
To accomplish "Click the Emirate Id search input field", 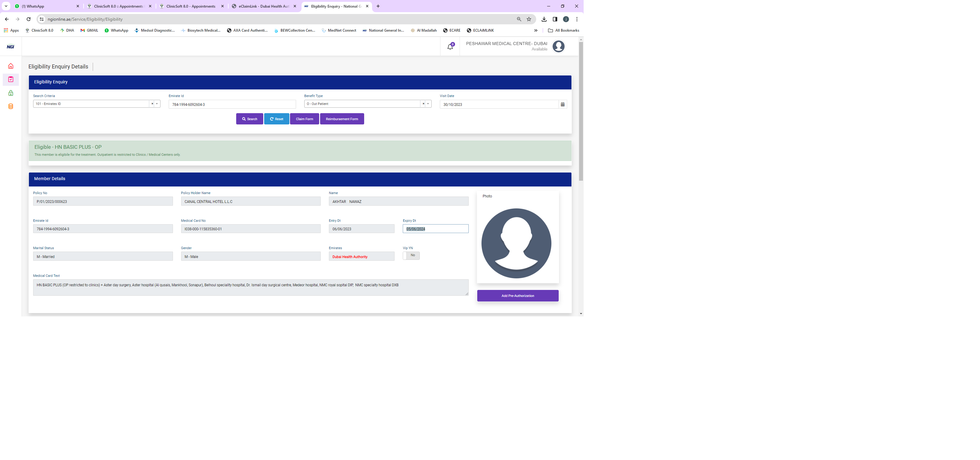I will [x=232, y=104].
